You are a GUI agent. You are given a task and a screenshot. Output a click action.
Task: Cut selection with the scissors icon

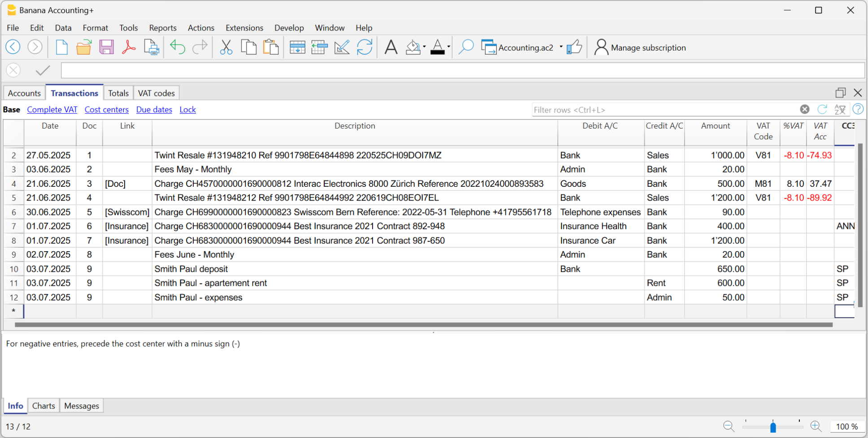point(226,47)
